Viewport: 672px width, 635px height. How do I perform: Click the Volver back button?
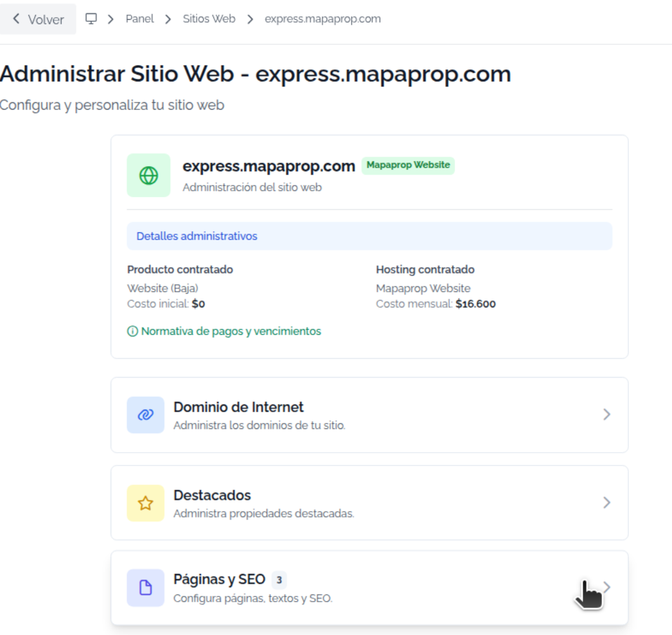click(x=38, y=19)
